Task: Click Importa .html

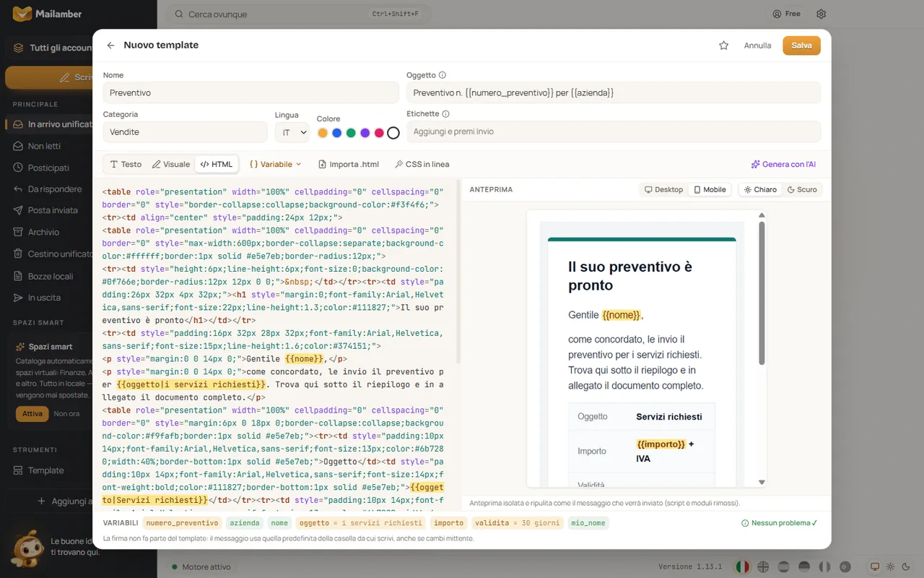Action: coord(349,164)
